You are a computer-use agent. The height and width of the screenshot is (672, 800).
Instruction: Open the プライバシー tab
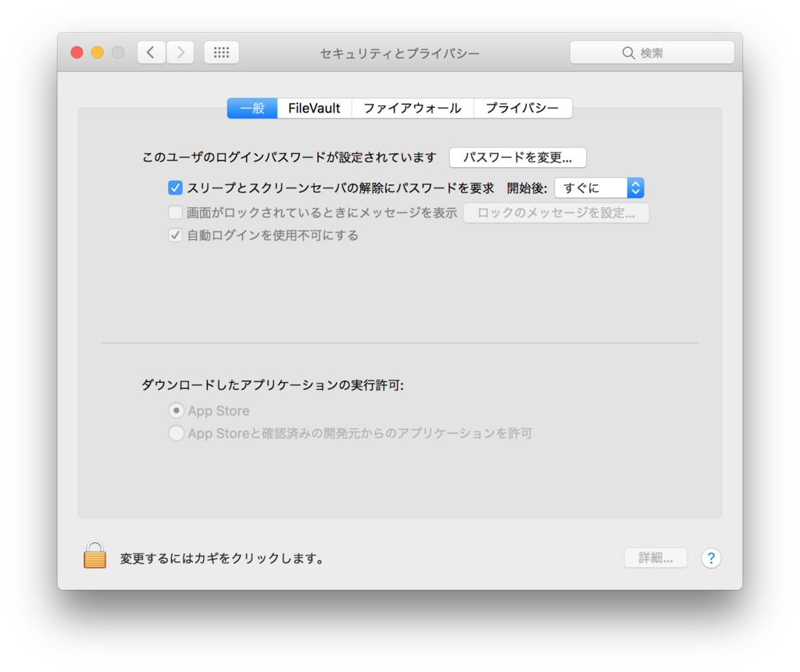click(x=523, y=108)
